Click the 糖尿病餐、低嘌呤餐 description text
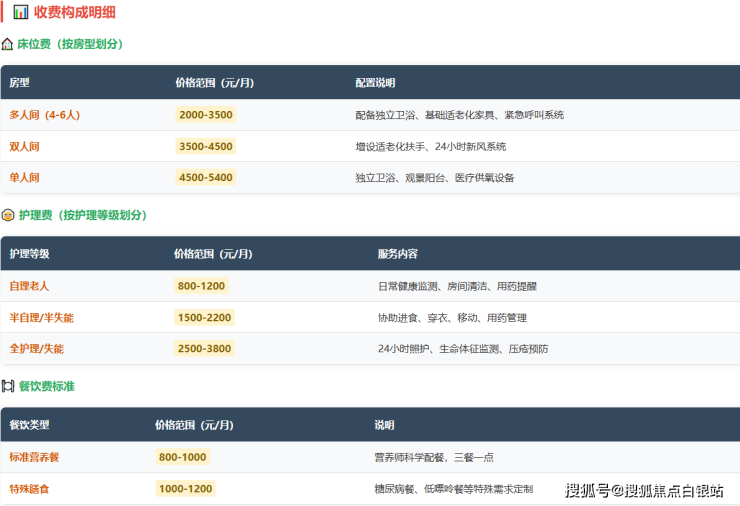 [454, 489]
